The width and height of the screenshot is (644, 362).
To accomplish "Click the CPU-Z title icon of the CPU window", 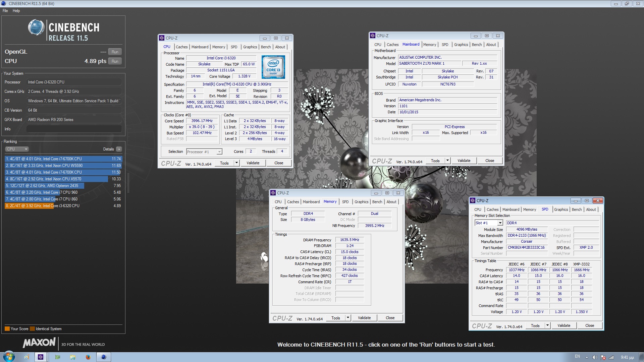I will [x=162, y=38].
